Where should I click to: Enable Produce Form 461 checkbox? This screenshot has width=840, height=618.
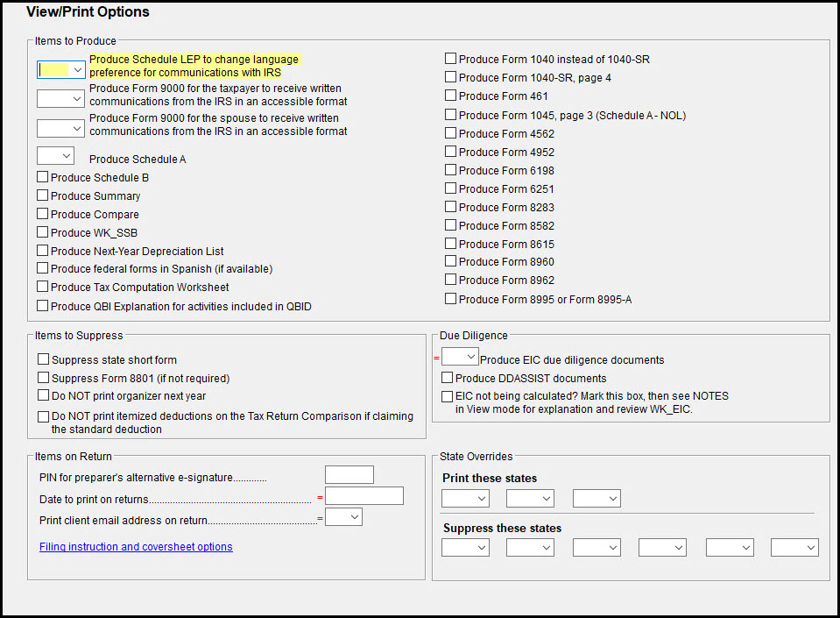pos(451,96)
